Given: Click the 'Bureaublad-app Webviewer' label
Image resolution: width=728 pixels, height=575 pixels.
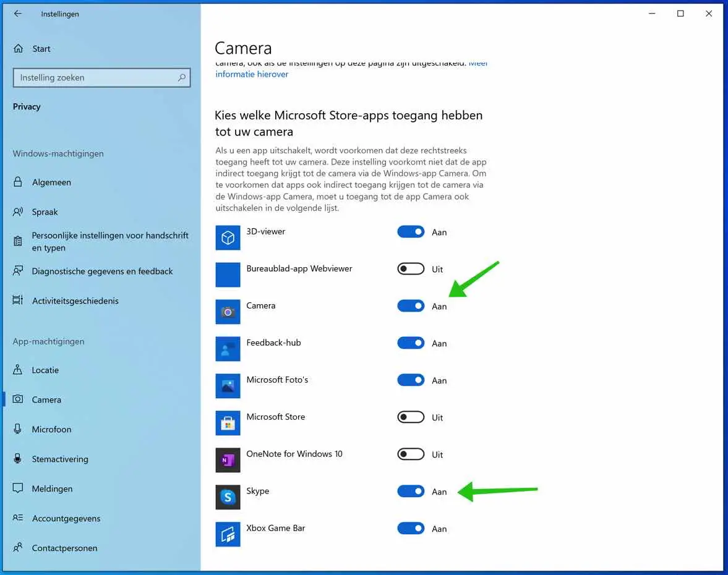Looking at the screenshot, I should point(299,269).
